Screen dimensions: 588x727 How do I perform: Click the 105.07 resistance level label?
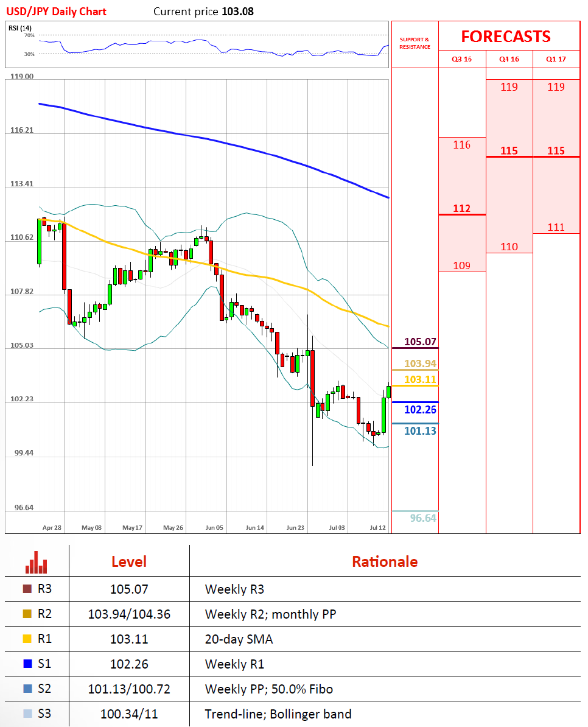click(420, 342)
